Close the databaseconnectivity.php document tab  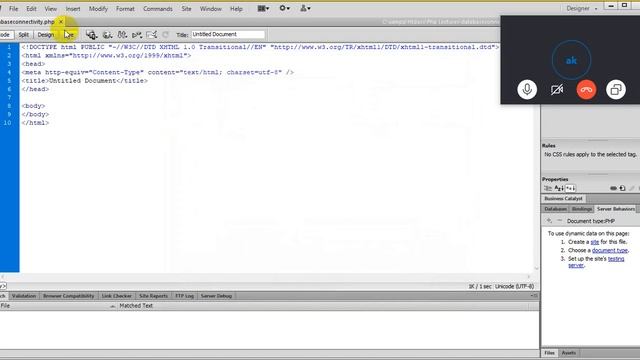click(61, 22)
